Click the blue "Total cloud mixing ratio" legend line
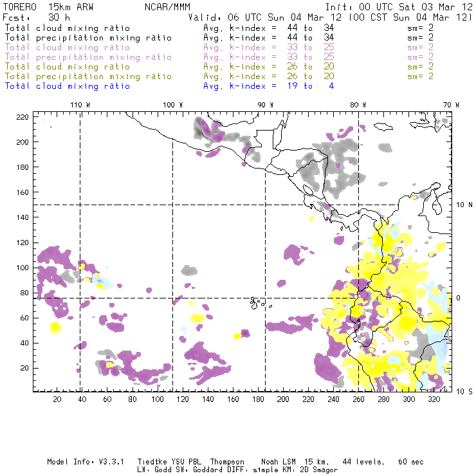 68,86
